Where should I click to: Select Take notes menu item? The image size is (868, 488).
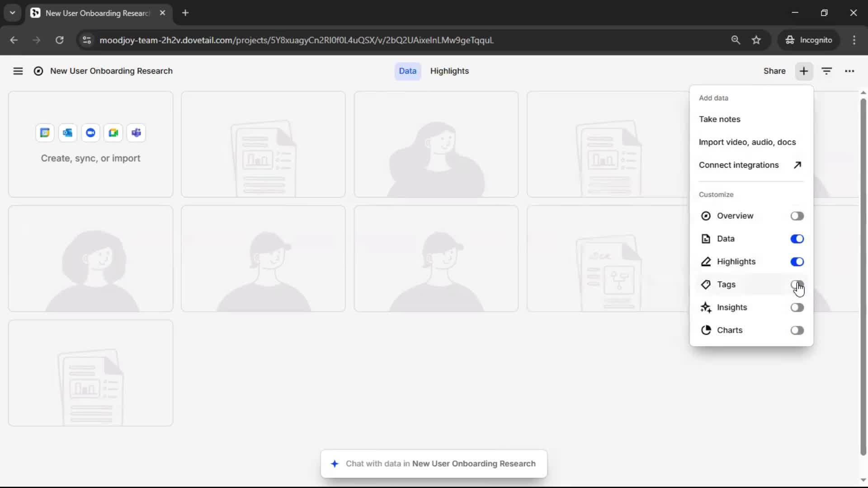[719, 119]
